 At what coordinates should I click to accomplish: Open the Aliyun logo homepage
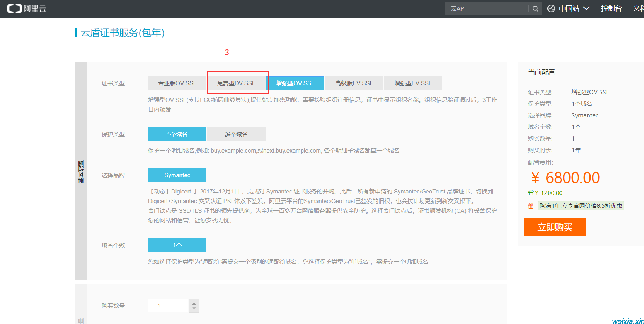tap(27, 8)
